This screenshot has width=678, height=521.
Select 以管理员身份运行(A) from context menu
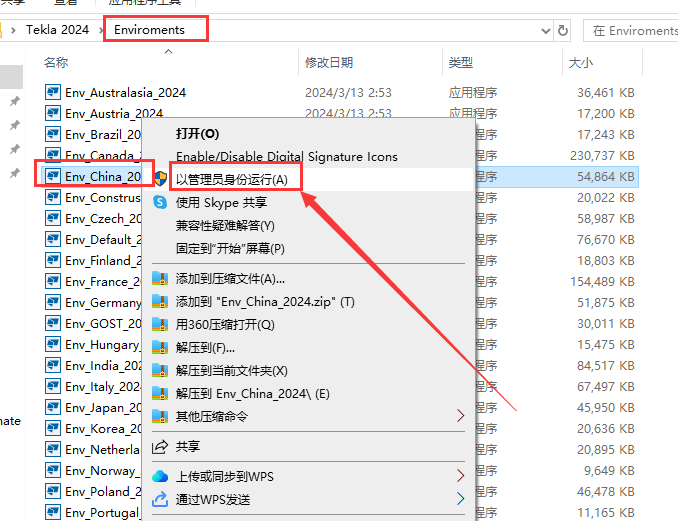coord(231,180)
